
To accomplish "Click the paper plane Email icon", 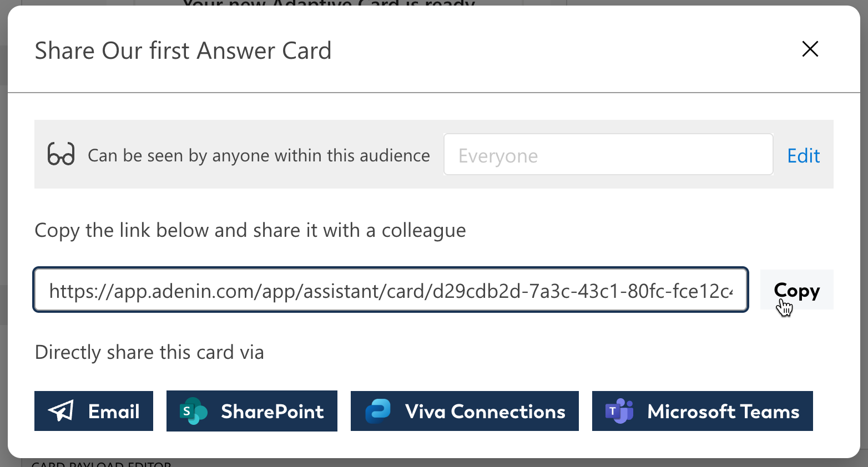I will (x=61, y=411).
